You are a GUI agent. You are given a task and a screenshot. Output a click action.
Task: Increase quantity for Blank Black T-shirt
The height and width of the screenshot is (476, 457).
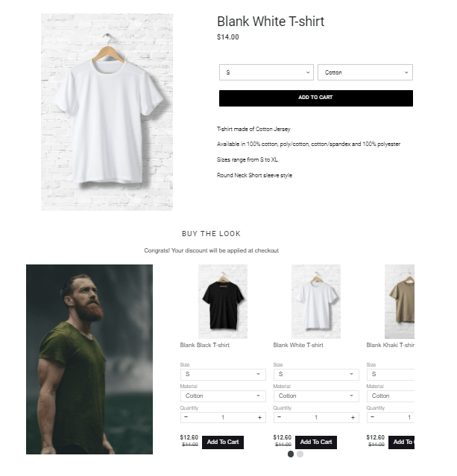pyautogui.click(x=259, y=417)
